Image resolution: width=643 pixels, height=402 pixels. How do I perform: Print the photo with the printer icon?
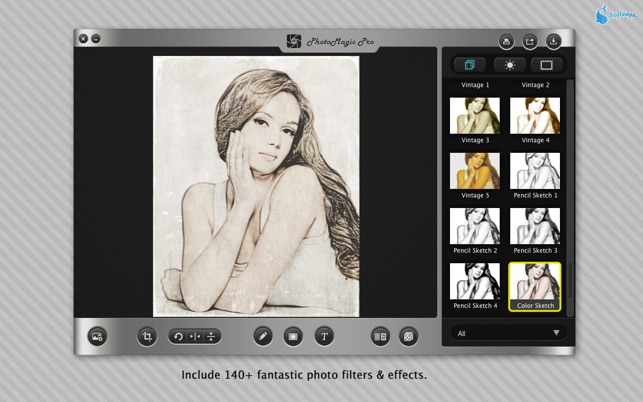506,41
